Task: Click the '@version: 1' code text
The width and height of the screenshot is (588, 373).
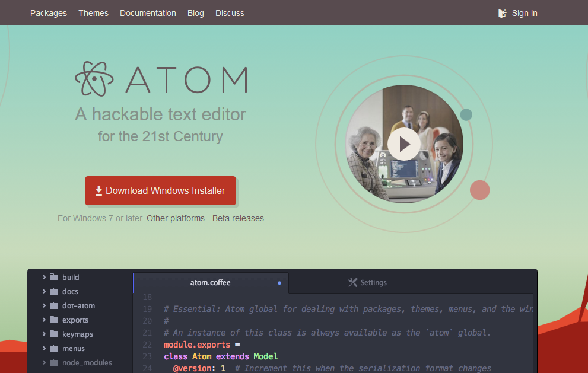Action: [x=199, y=368]
